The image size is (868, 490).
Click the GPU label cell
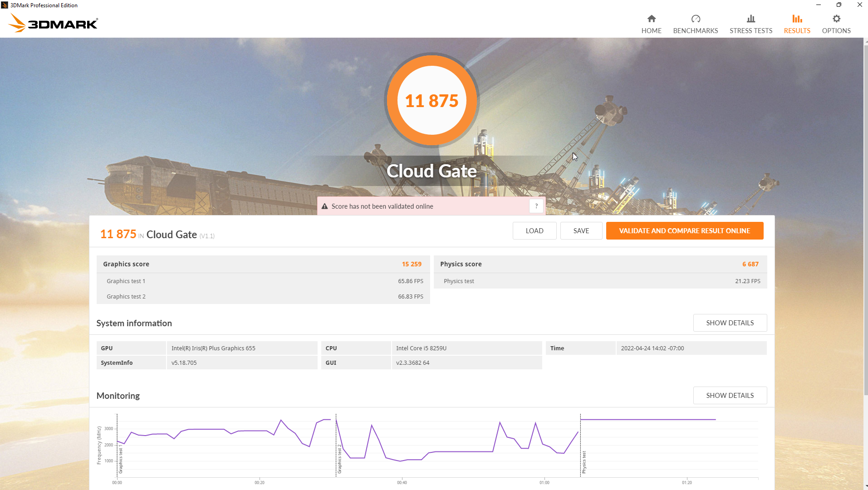coord(131,348)
